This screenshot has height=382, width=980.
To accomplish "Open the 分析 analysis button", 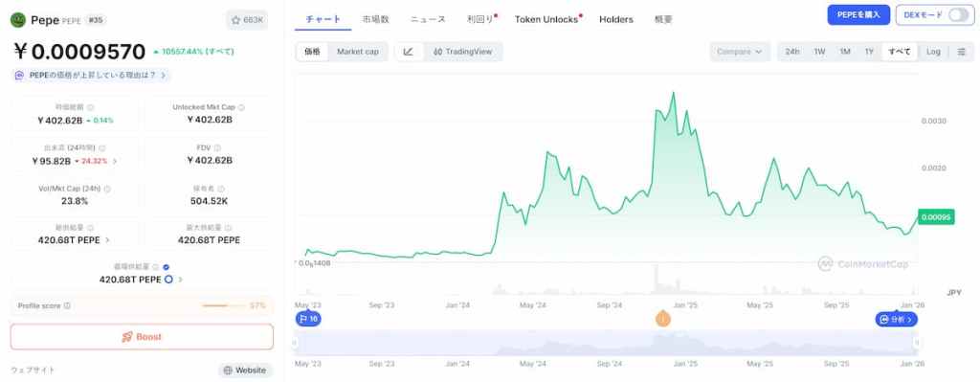I will (x=896, y=319).
